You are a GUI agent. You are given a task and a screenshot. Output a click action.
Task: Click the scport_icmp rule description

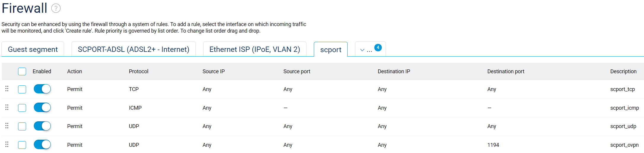tap(624, 108)
